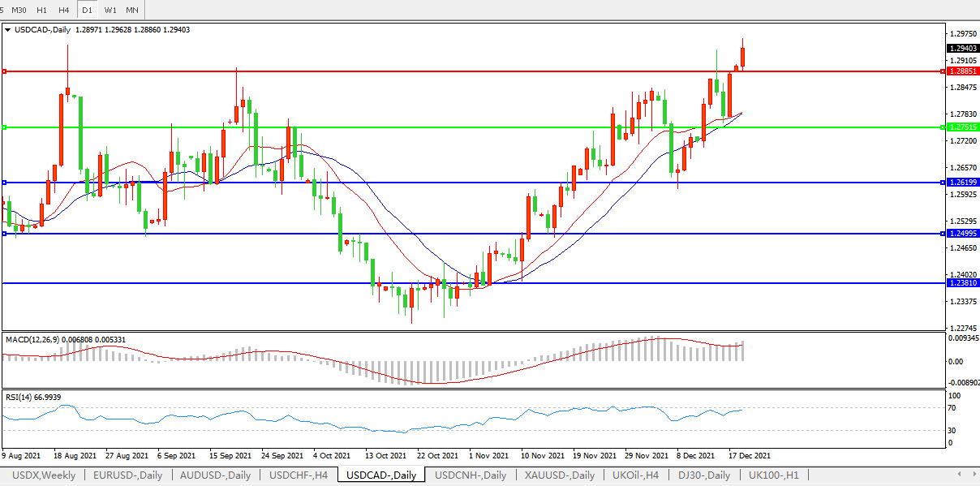Switch chart to W1 weekly timeframe
The width and height of the screenshot is (980, 486).
coord(110,10)
